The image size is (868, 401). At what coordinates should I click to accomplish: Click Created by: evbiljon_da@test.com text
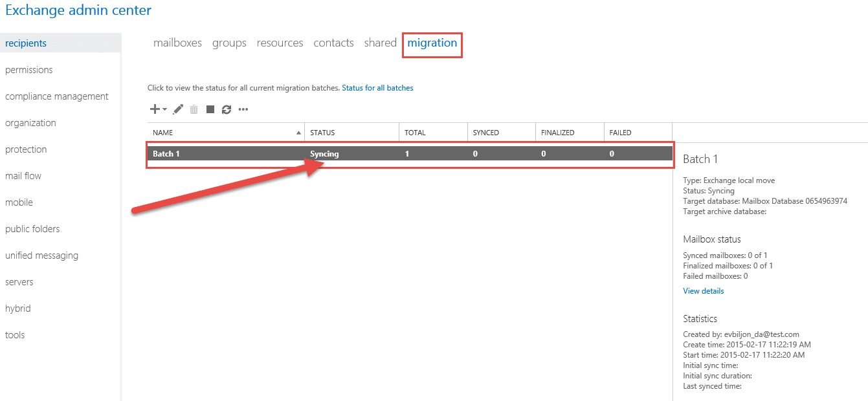click(741, 334)
